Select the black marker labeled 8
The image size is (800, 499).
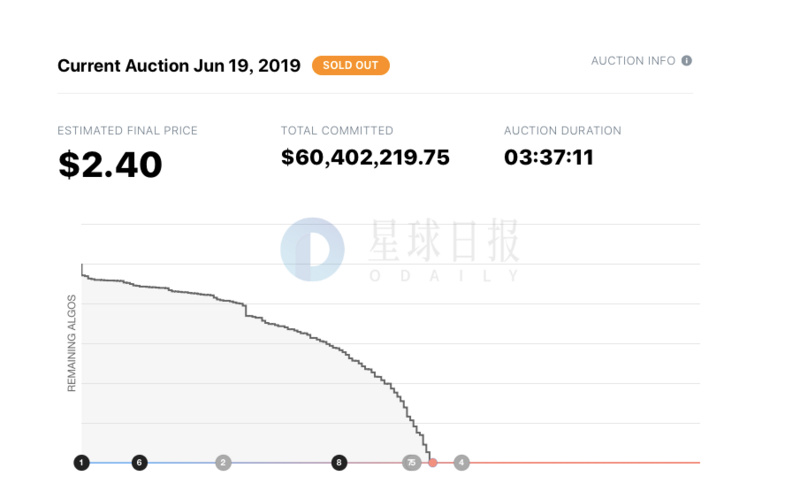340,462
